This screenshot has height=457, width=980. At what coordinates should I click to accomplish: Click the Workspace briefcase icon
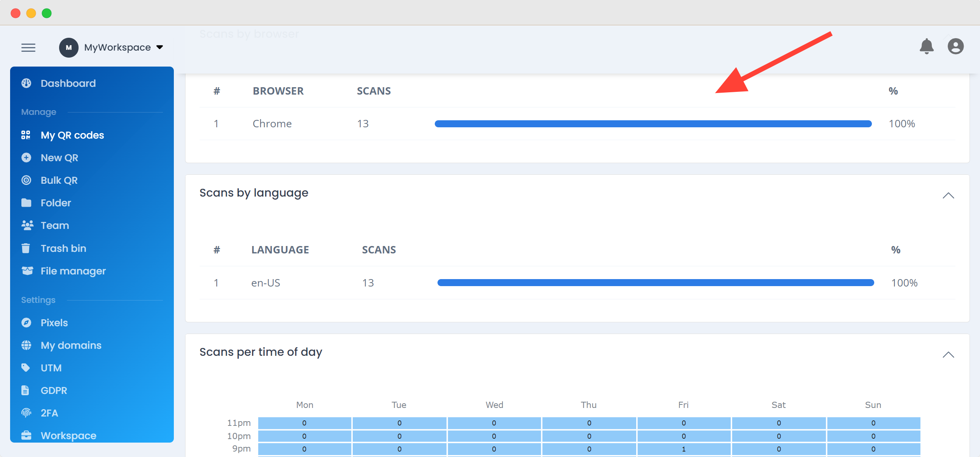click(x=26, y=435)
